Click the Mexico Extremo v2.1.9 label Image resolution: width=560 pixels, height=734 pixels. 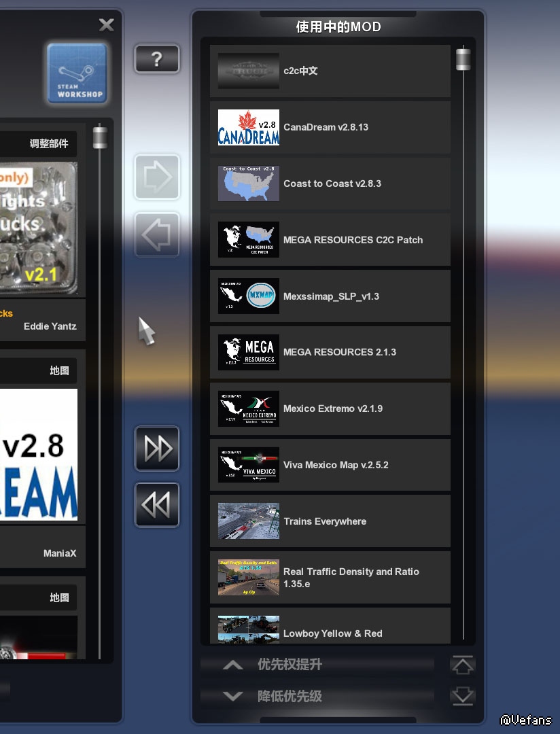[333, 408]
